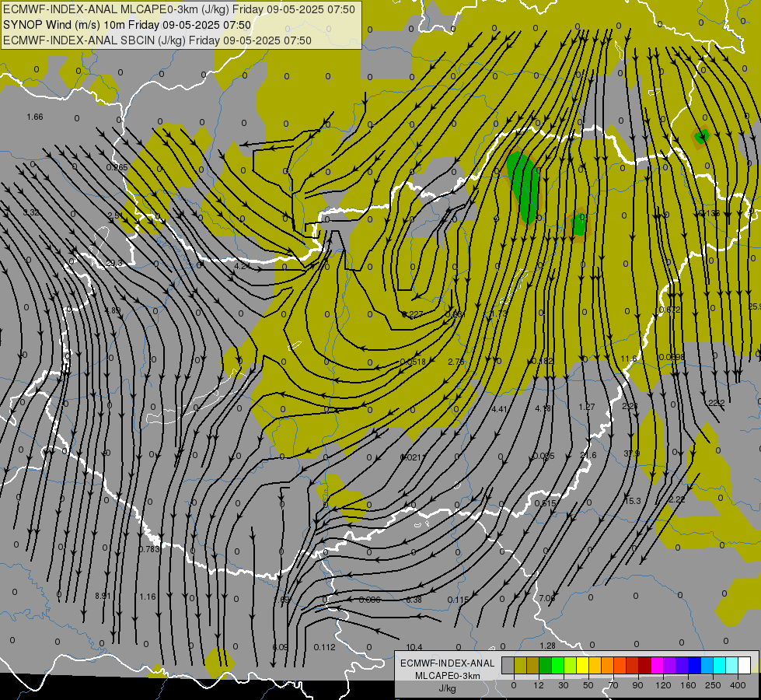The height and width of the screenshot is (700, 761).
Task: Pick the dark red legend swatch right of the 90 mark
Action: [x=644, y=666]
